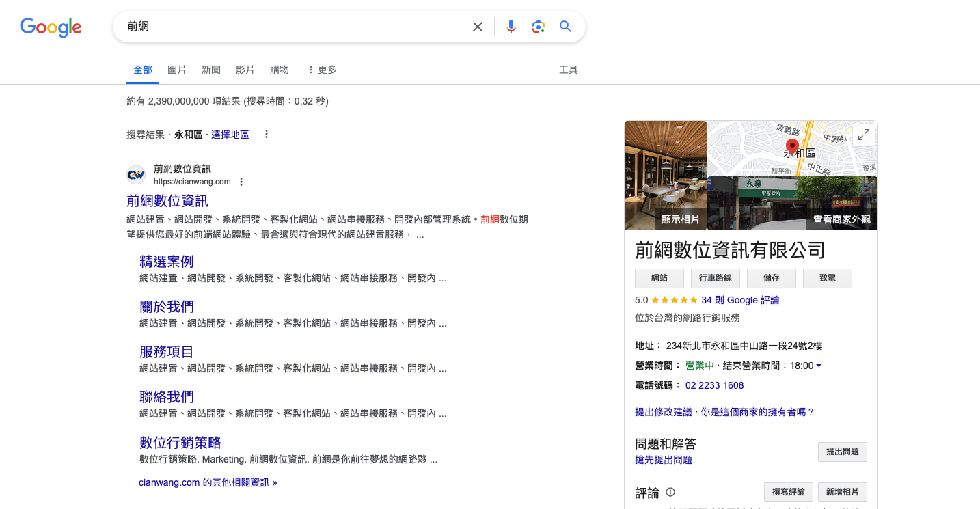Click the info icon beside 評論
This screenshot has height=509, width=980.
(670, 492)
